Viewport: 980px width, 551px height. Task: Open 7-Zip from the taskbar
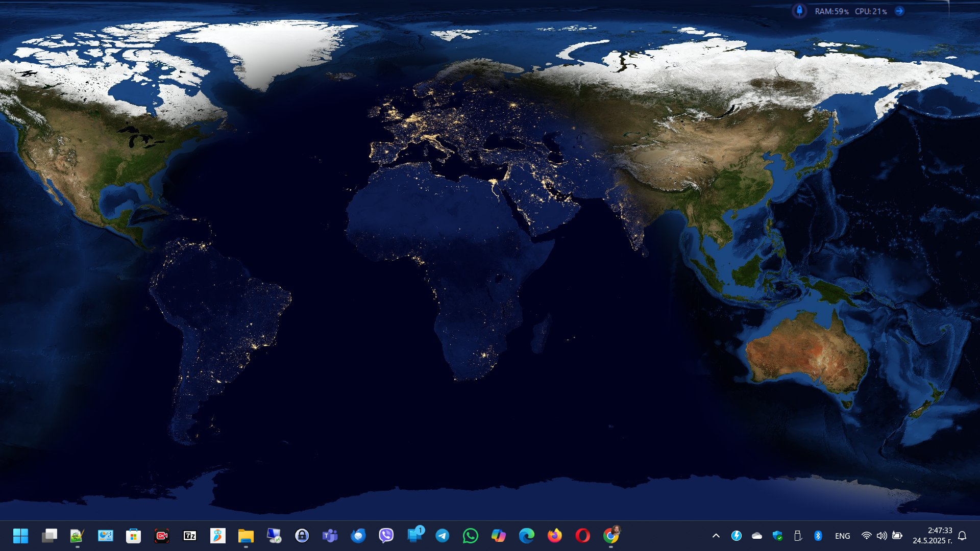click(189, 536)
